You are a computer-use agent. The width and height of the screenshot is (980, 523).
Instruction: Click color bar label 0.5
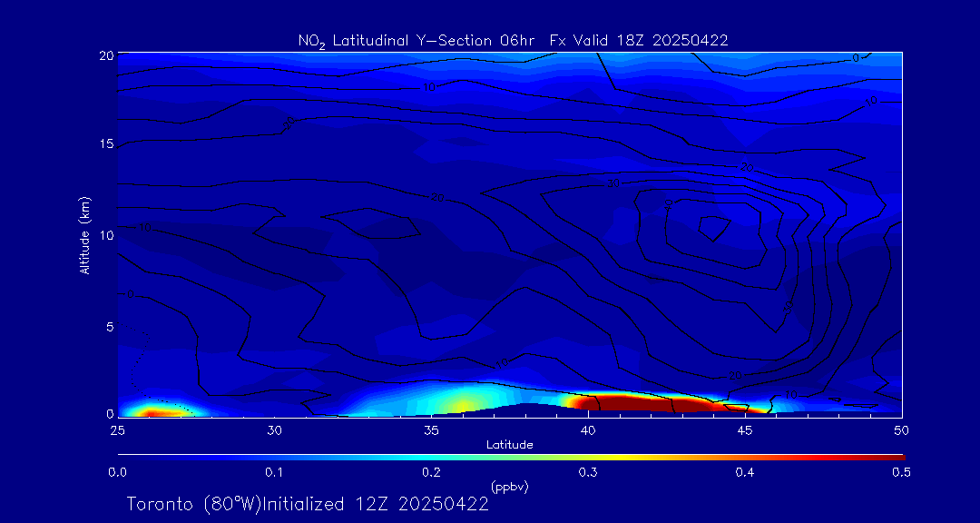[901, 472]
